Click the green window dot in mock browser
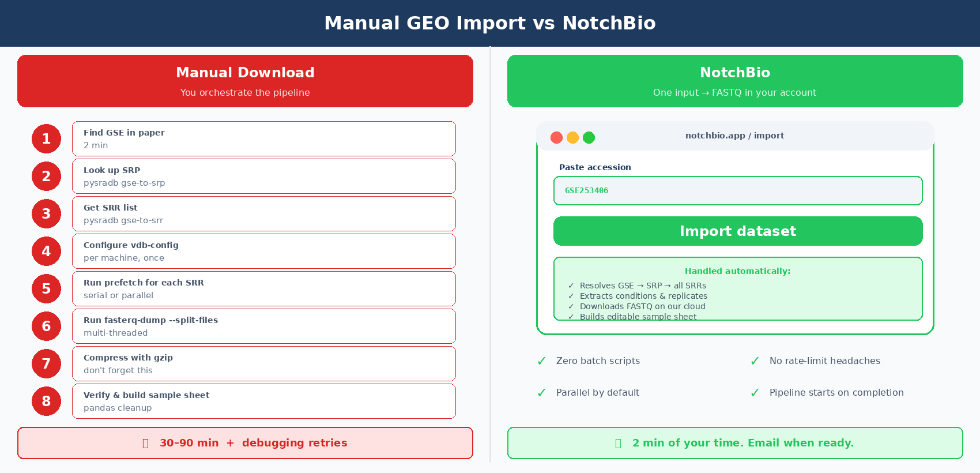The image size is (980, 473). (x=589, y=137)
